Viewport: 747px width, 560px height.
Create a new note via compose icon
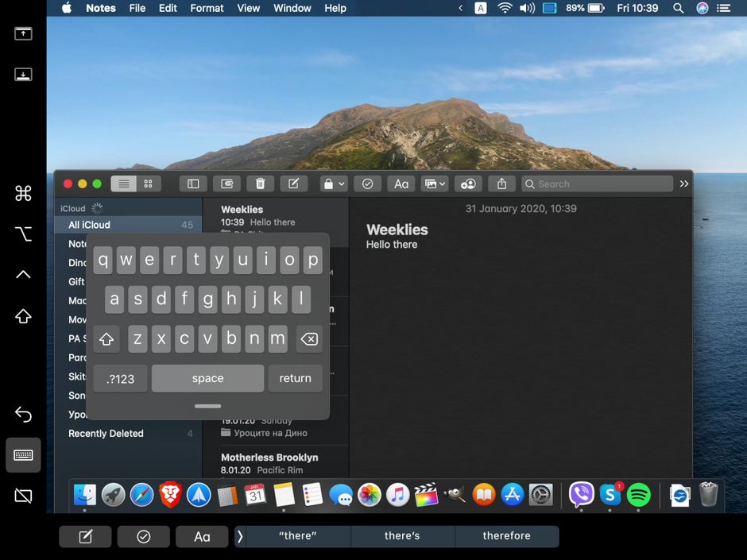294,183
